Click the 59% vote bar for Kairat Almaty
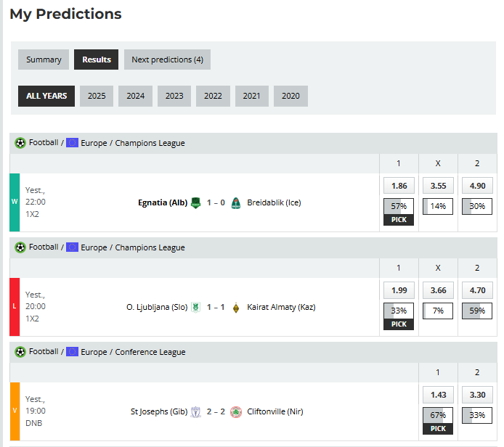 (477, 311)
